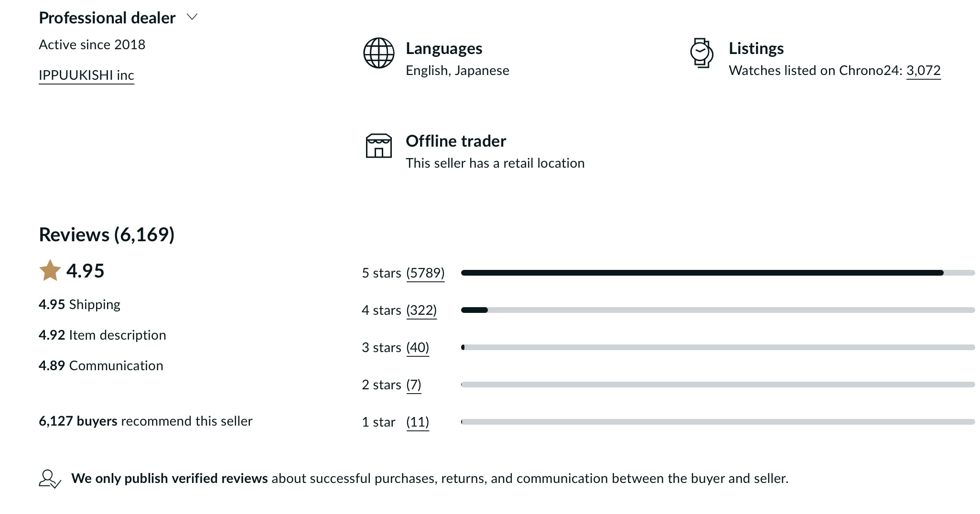Image resolution: width=980 pixels, height=514 pixels.
Task: Click the verified reviews person icon
Action: click(x=50, y=479)
